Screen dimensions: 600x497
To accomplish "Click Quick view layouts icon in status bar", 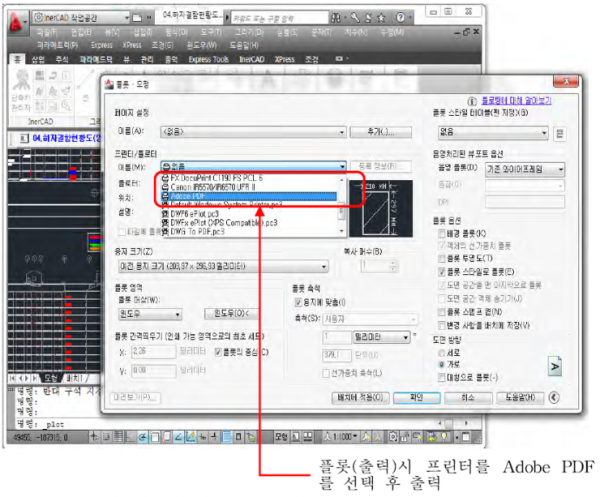I will click(296, 437).
